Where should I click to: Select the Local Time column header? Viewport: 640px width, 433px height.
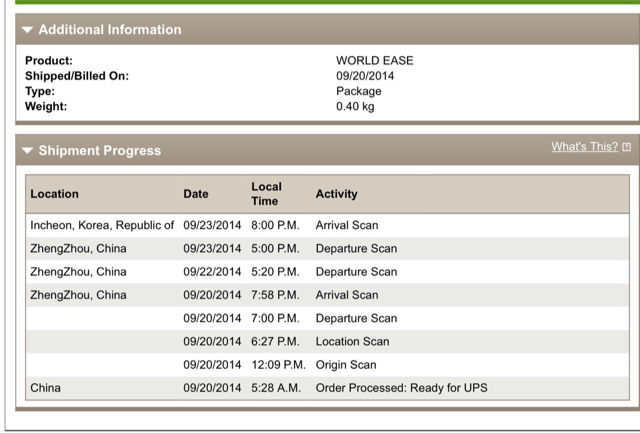point(266,194)
